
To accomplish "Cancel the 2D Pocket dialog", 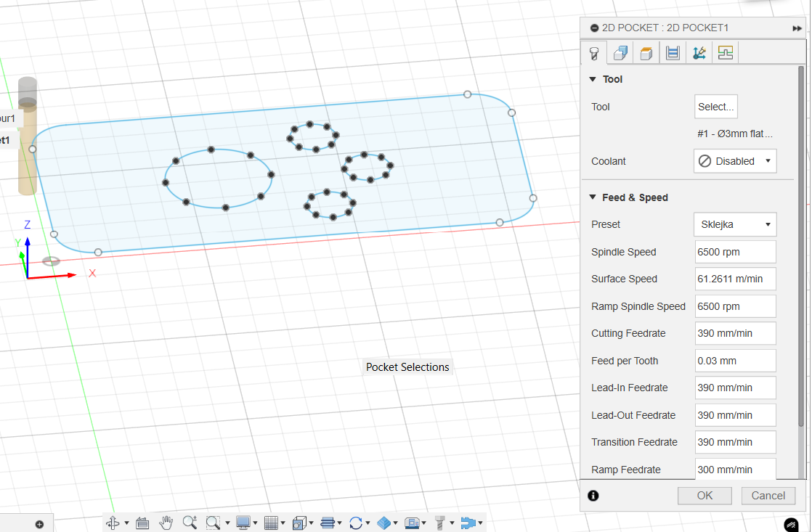I will click(x=768, y=496).
